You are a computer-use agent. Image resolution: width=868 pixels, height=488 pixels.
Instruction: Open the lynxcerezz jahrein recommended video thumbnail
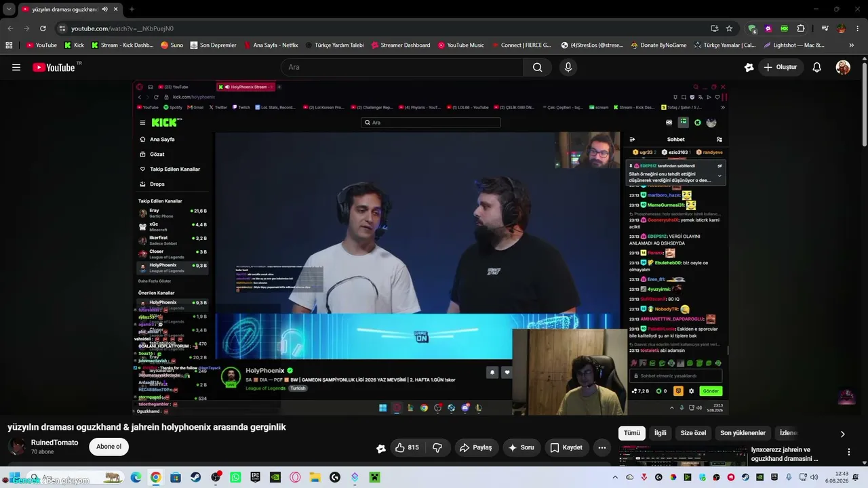coord(682,457)
